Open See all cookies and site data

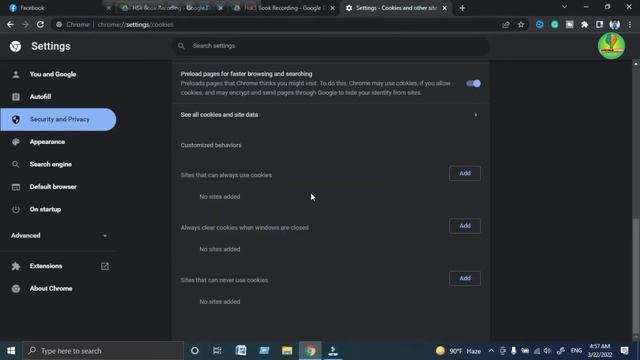(x=331, y=115)
